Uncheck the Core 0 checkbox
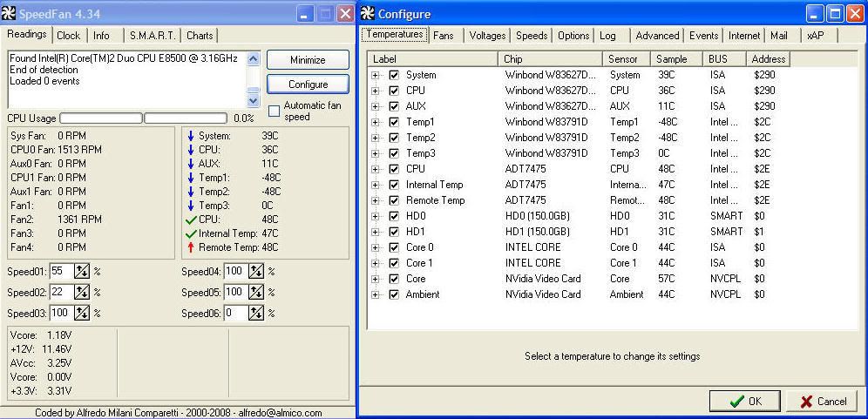The image size is (868, 419). (394, 247)
